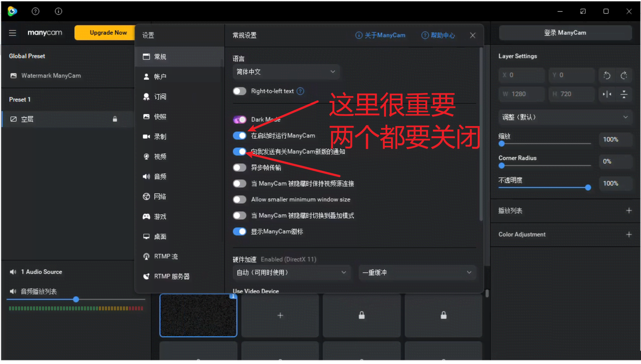Click the 不透明度 100% value field

pyautogui.click(x=615, y=183)
